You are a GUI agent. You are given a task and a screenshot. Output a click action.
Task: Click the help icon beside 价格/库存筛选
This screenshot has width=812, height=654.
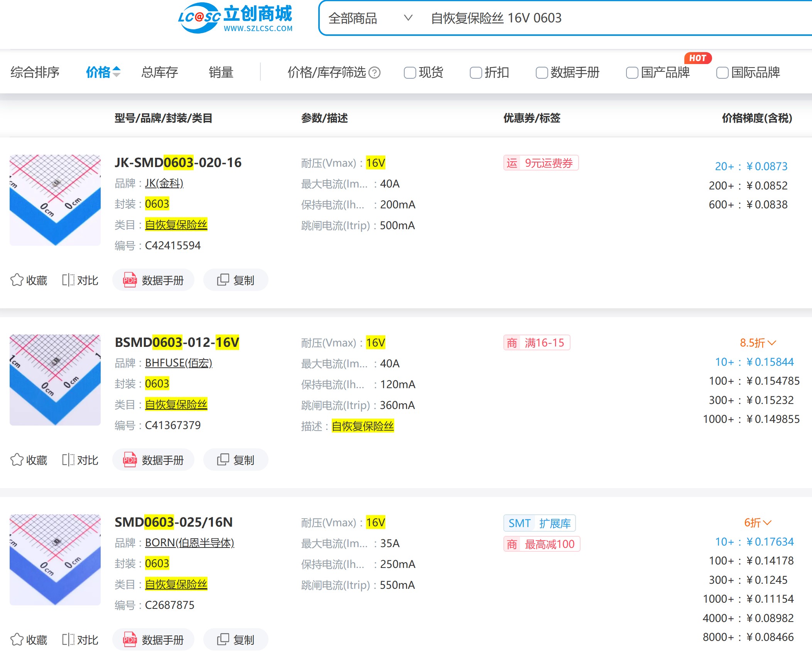point(374,73)
